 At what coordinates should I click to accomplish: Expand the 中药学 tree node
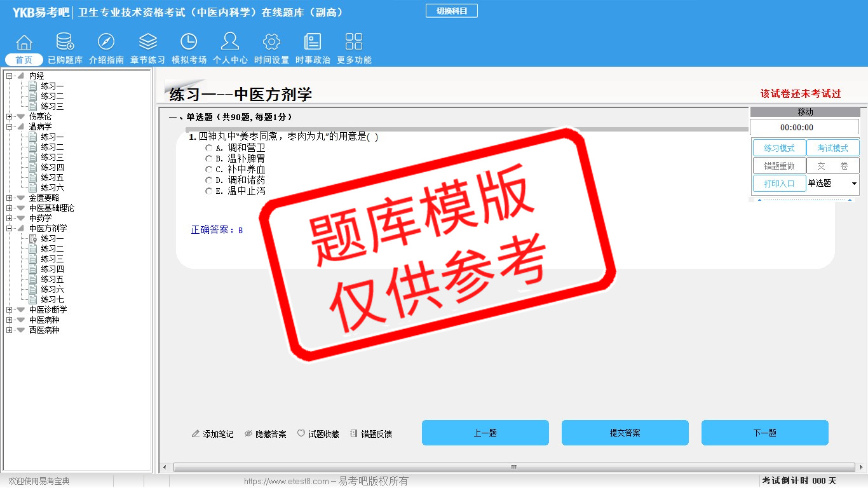click(10, 218)
